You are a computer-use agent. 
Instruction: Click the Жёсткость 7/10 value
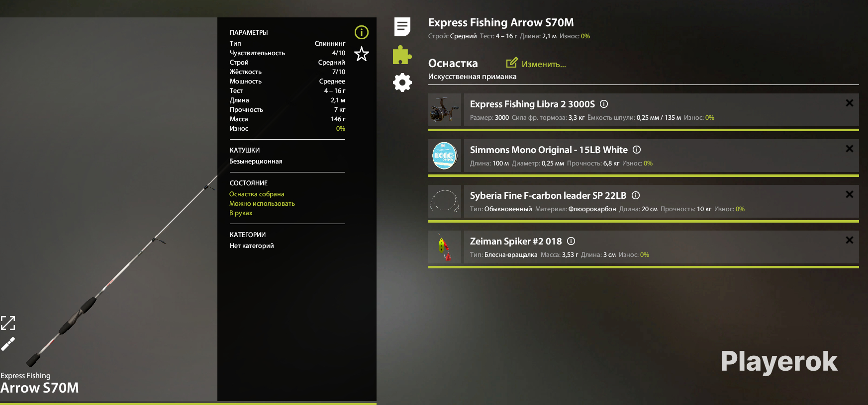coord(339,72)
